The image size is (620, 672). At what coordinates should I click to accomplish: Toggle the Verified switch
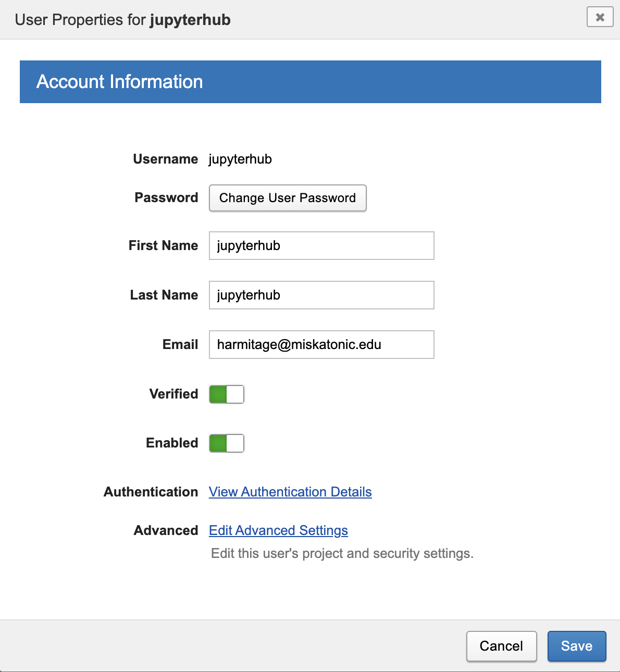pyautogui.click(x=227, y=394)
